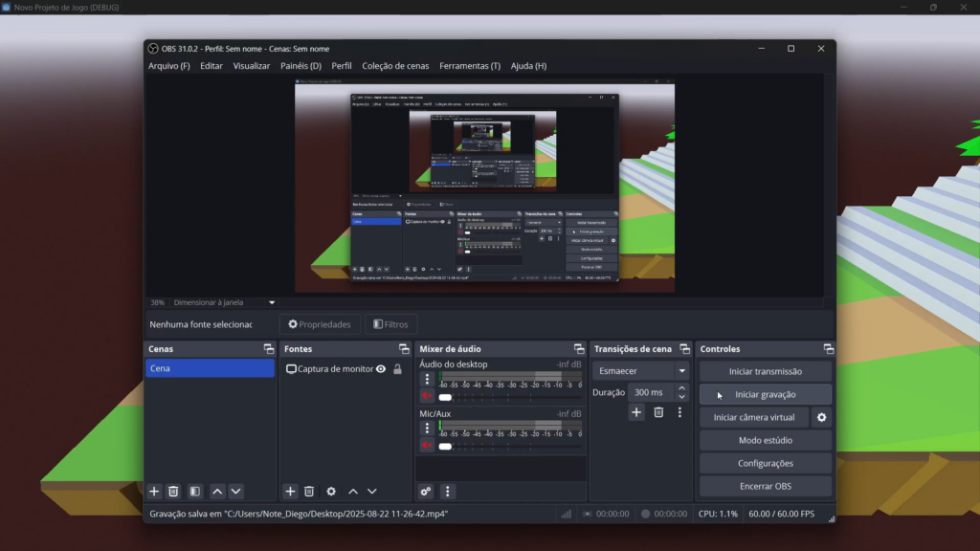Undock the Fontes panel
Viewport: 980px width, 551px height.
pyautogui.click(x=404, y=348)
